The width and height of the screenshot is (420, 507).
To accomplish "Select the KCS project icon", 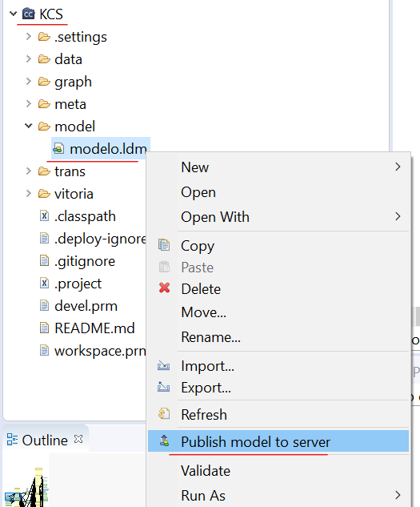I will coord(29,14).
